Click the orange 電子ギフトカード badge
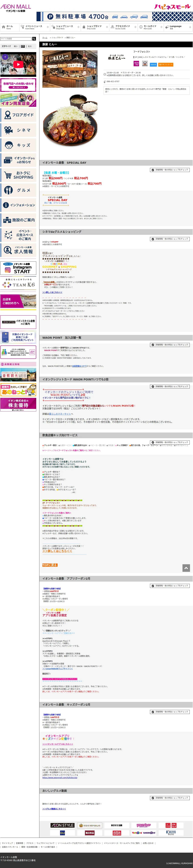 click(x=166, y=65)
